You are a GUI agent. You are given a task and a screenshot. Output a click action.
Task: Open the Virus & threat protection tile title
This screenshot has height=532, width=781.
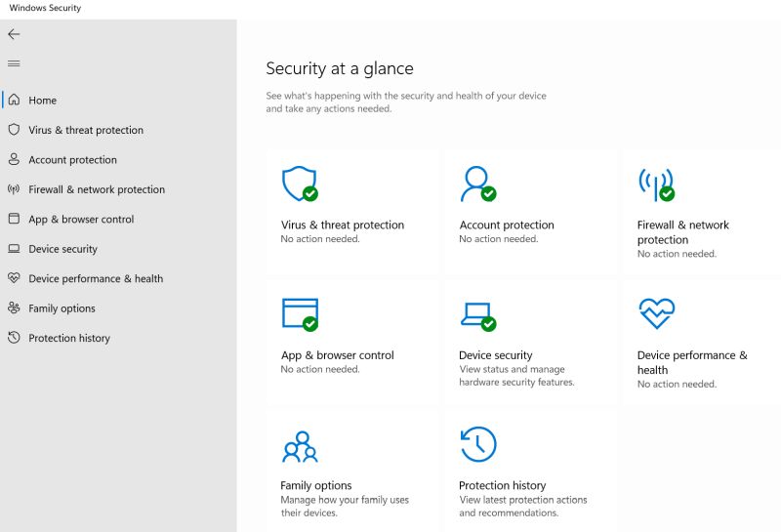[343, 225]
